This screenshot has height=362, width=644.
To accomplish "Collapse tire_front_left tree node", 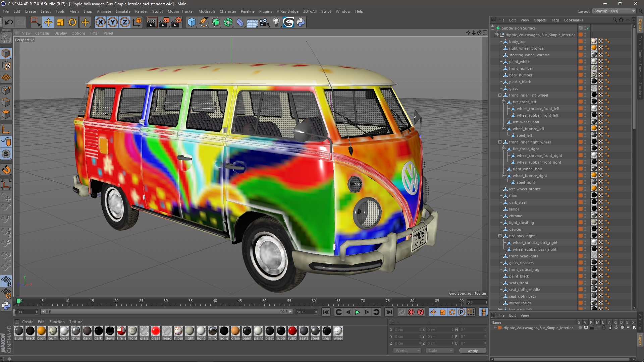I will coord(504,102).
